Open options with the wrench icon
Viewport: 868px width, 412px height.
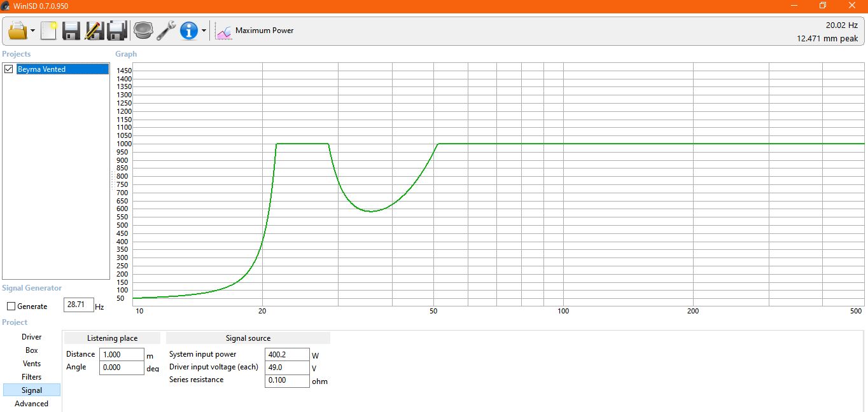click(x=166, y=30)
